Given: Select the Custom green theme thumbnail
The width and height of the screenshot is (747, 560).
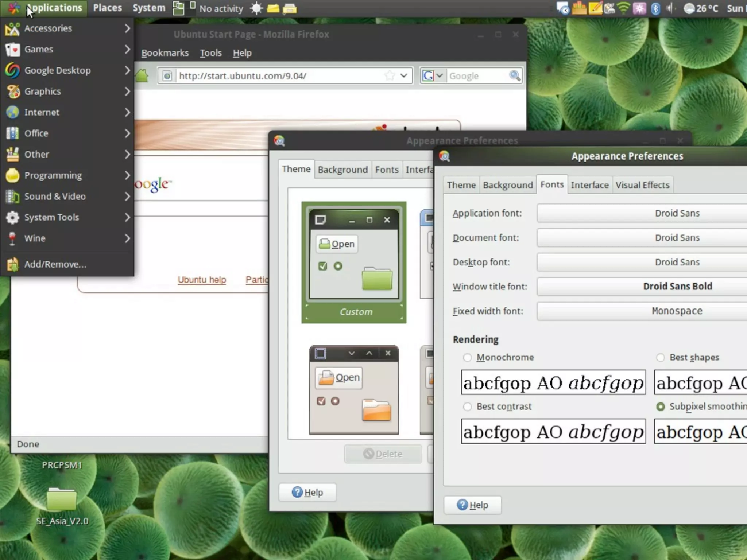Looking at the screenshot, I should pos(354,262).
